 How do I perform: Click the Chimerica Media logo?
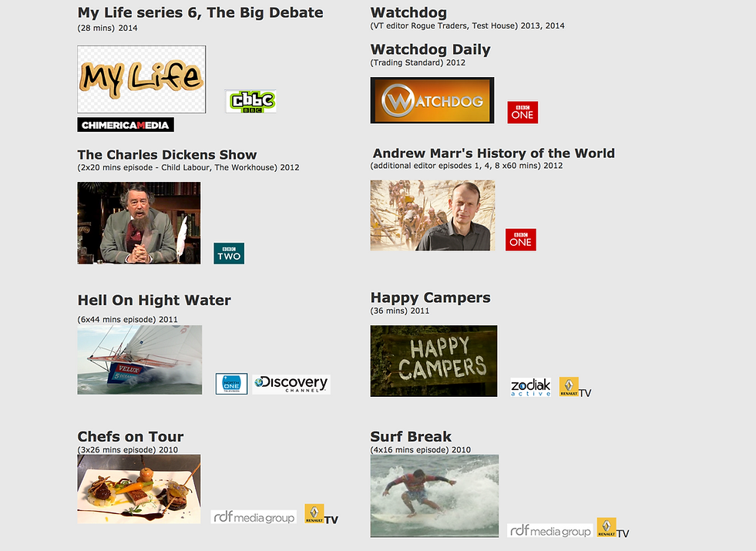(x=126, y=125)
